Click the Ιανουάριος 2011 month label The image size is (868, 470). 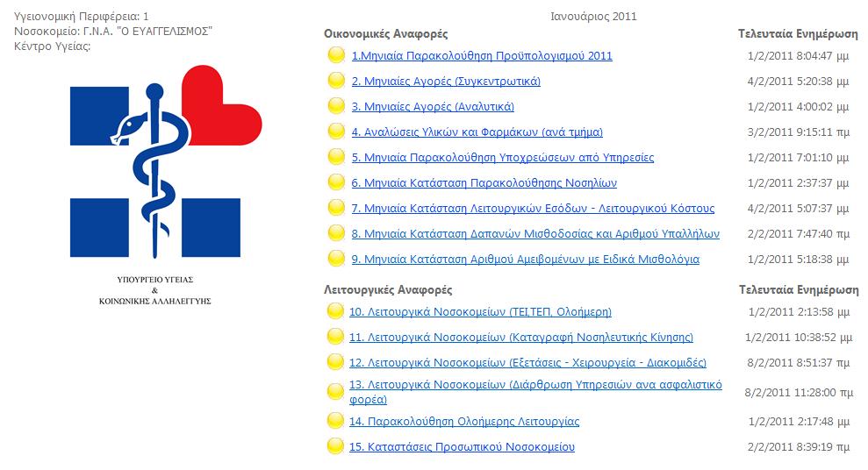[593, 16]
